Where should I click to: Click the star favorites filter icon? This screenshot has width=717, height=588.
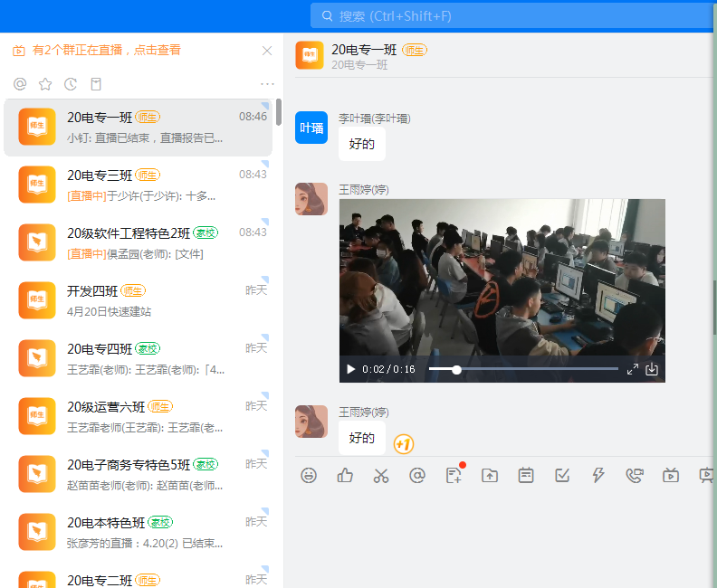pyautogui.click(x=45, y=84)
